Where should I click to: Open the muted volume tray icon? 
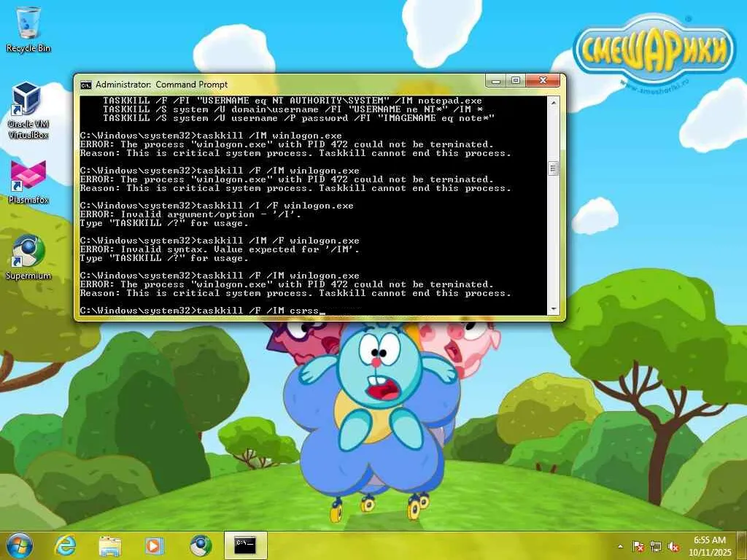[673, 547]
